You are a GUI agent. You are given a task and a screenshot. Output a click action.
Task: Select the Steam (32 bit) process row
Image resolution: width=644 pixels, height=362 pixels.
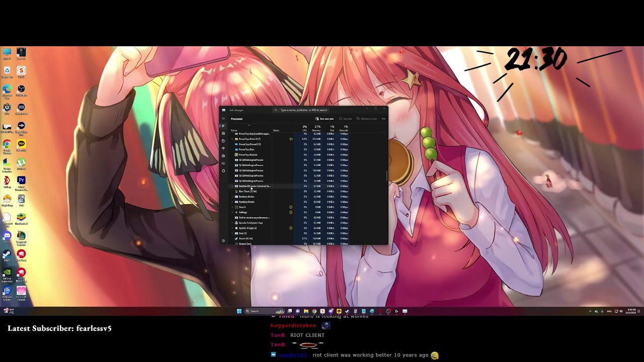pyautogui.click(x=289, y=238)
